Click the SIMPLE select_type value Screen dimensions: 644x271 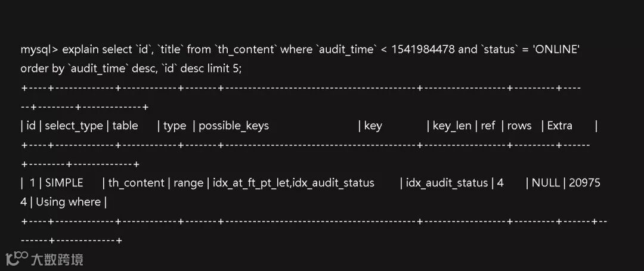tap(64, 183)
